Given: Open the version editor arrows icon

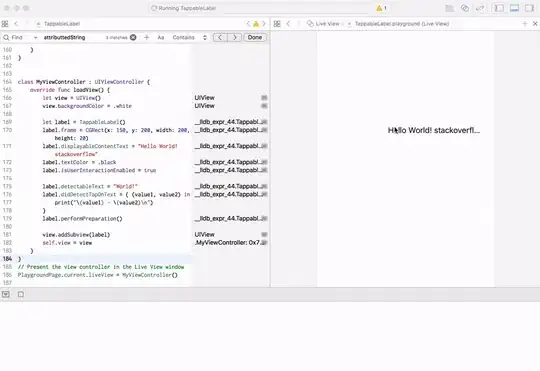Looking at the screenshot, I should 480,8.
